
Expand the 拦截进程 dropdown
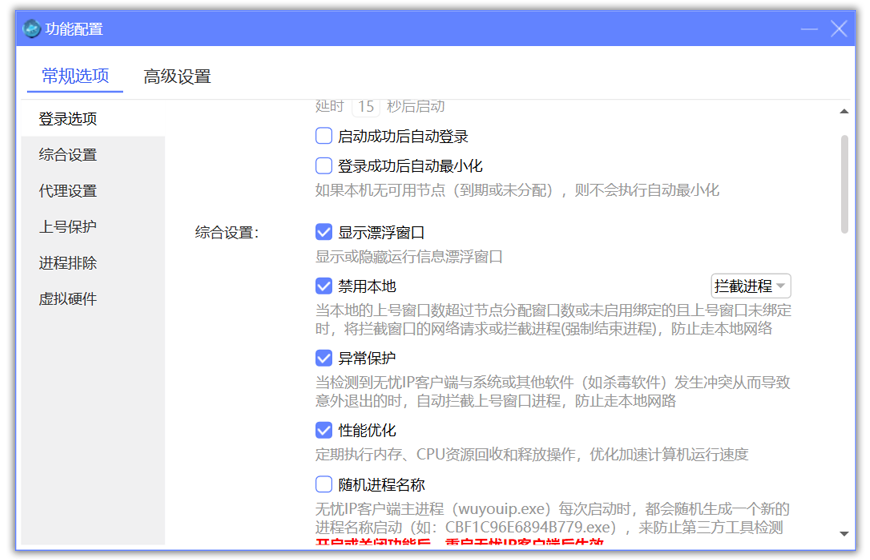(x=751, y=286)
